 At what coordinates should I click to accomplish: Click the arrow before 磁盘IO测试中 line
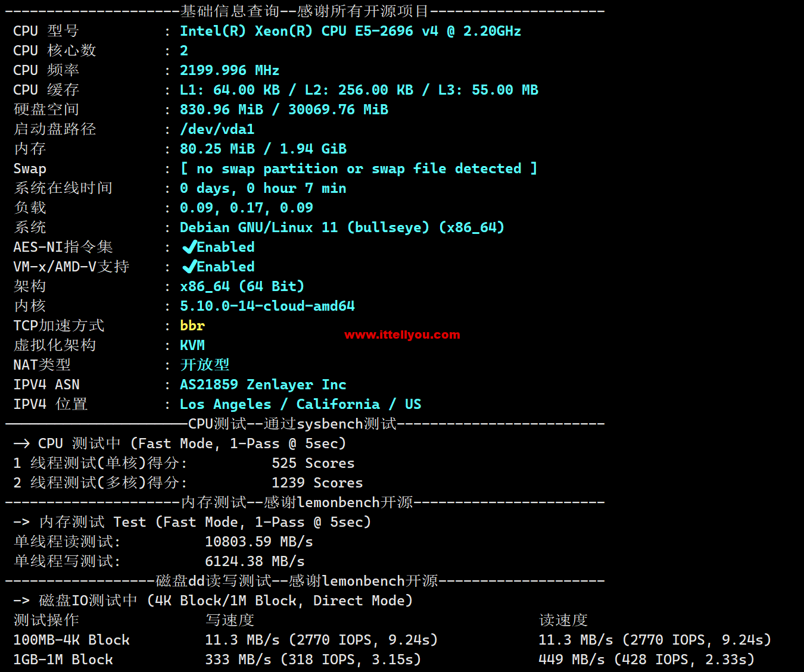tap(21, 601)
